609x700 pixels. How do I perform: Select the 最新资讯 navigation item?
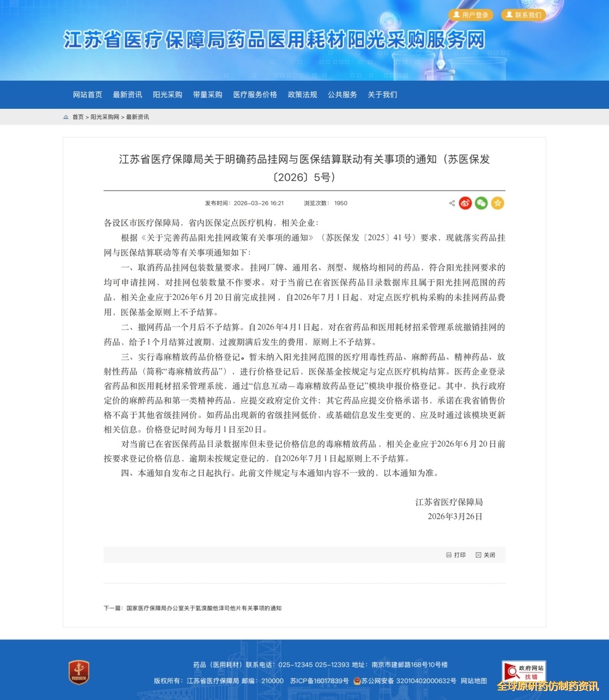(127, 95)
